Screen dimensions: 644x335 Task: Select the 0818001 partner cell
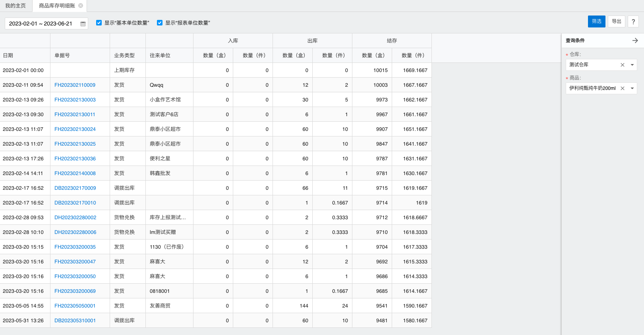[170, 291]
